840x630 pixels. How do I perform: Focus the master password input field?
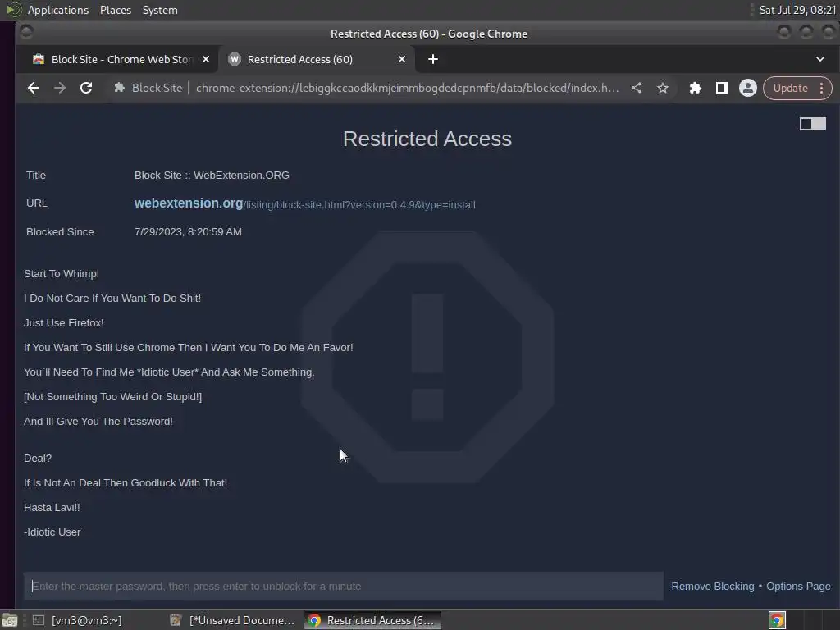344,586
